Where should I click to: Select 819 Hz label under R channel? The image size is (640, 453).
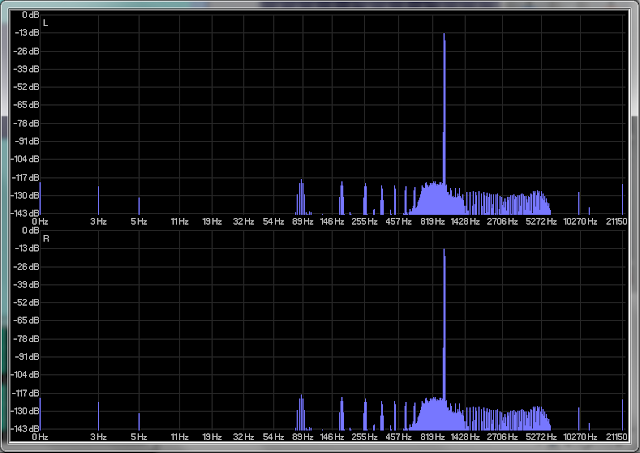pos(433,437)
